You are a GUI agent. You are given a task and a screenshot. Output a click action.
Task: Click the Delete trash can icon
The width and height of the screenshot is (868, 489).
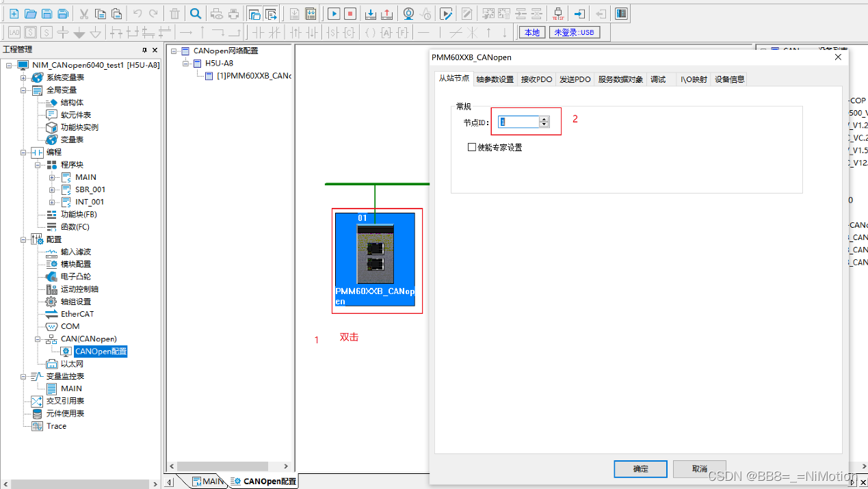(x=175, y=14)
